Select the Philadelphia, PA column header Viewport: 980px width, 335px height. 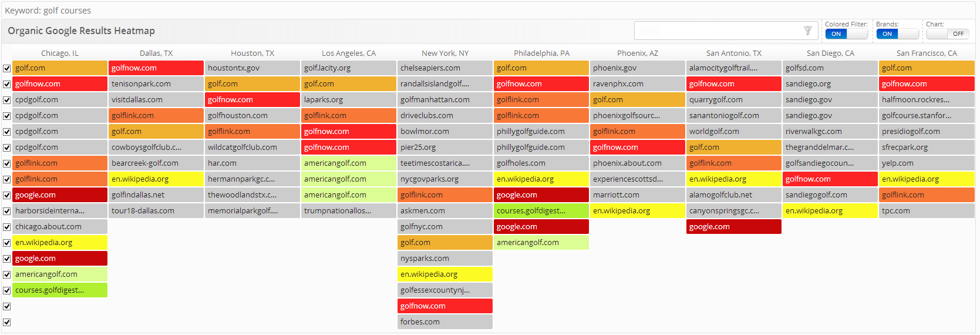tap(541, 53)
